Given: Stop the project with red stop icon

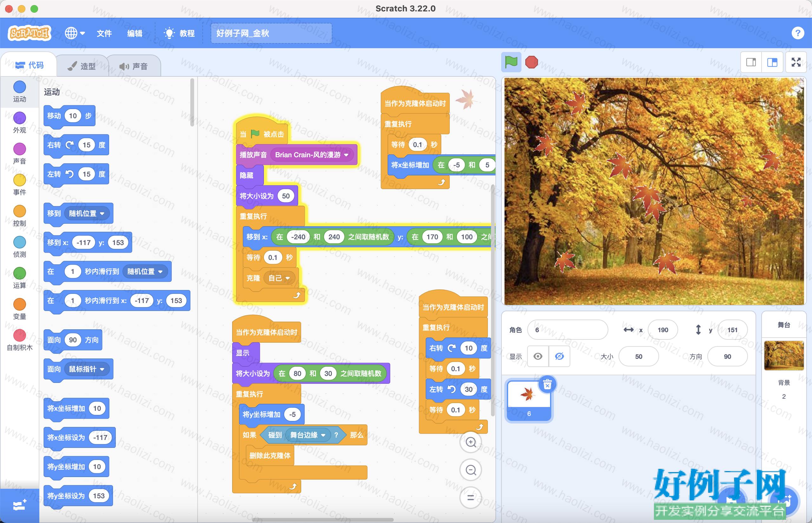Looking at the screenshot, I should pyautogui.click(x=531, y=62).
